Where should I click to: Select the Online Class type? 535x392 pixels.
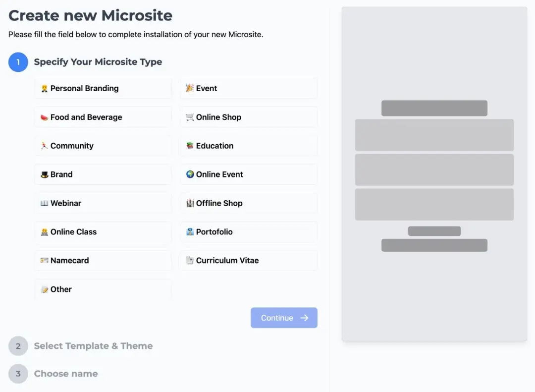(103, 232)
